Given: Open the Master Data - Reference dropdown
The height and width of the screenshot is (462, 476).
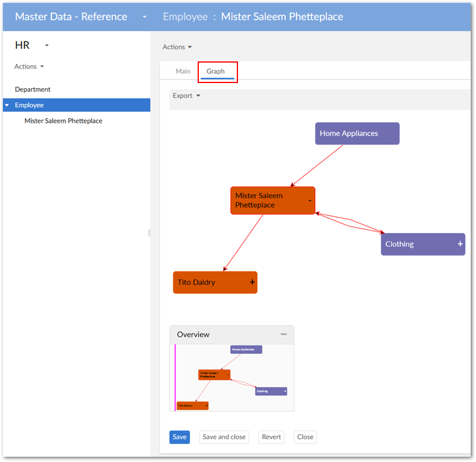Looking at the screenshot, I should (144, 17).
